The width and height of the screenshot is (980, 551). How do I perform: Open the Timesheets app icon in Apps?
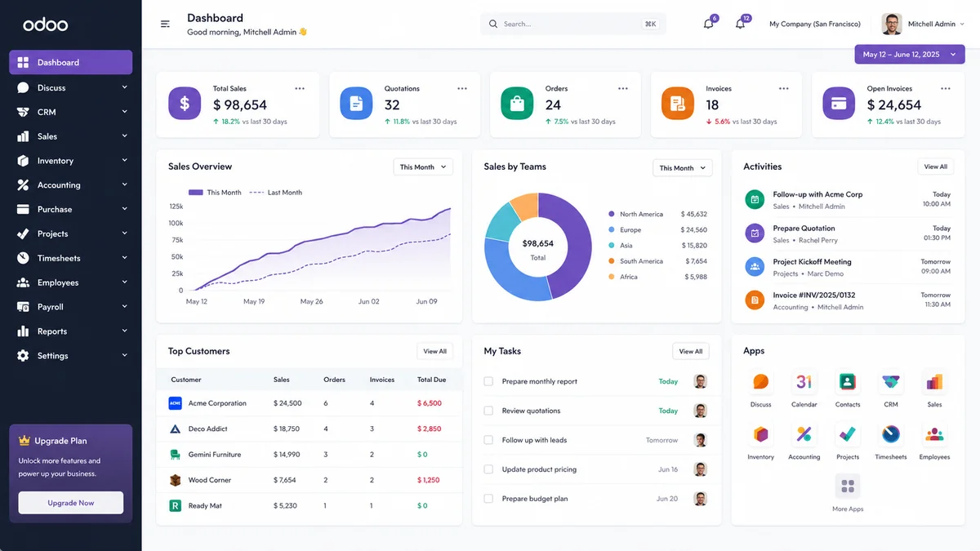[x=891, y=434]
